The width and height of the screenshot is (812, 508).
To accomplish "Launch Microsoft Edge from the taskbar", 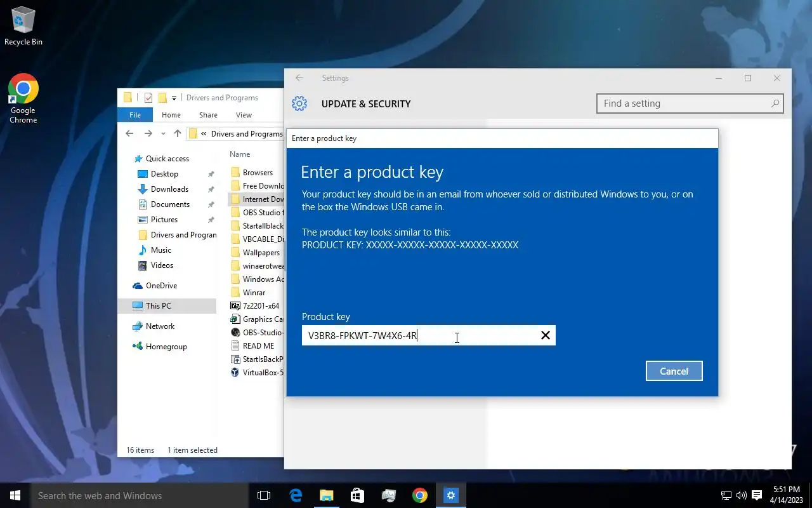I will click(296, 495).
